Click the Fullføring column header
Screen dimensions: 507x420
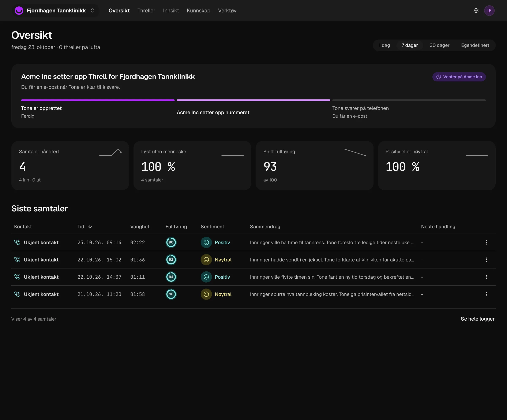(x=176, y=227)
